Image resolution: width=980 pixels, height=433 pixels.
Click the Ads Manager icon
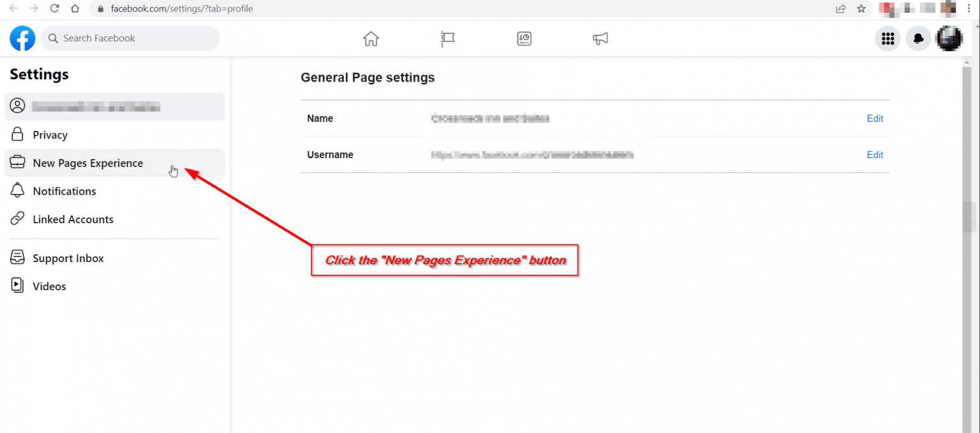pos(524,38)
